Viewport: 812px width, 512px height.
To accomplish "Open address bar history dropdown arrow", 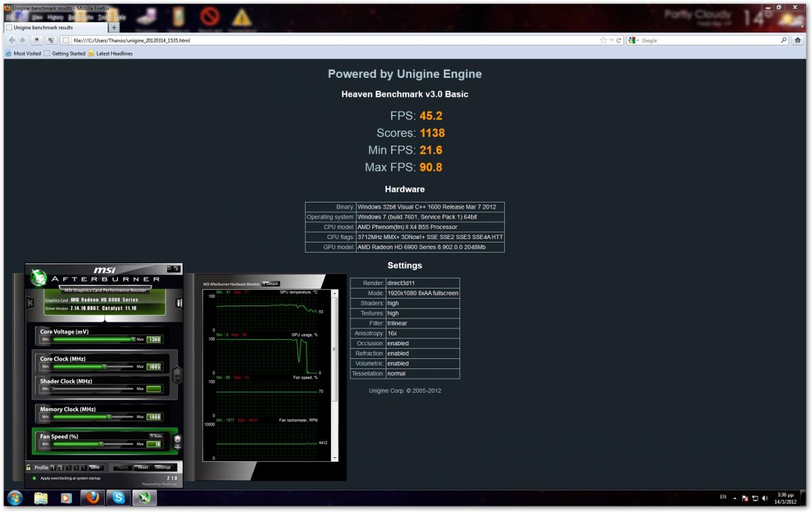I will pyautogui.click(x=611, y=41).
